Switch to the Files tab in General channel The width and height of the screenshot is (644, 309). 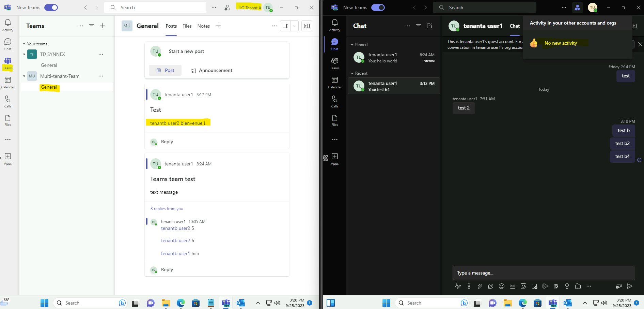pos(187,26)
